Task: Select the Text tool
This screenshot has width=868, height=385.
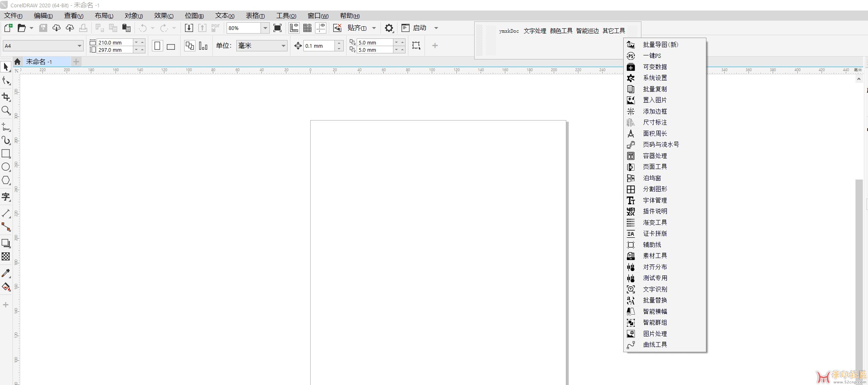Action: tap(6, 197)
